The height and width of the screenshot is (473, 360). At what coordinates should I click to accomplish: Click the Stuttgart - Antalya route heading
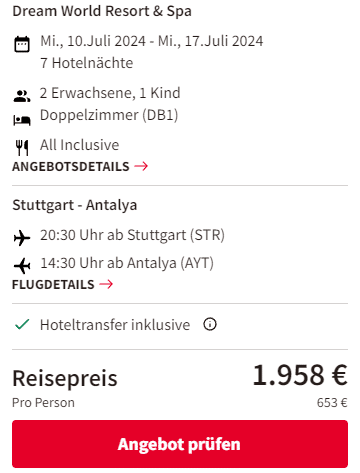75,205
